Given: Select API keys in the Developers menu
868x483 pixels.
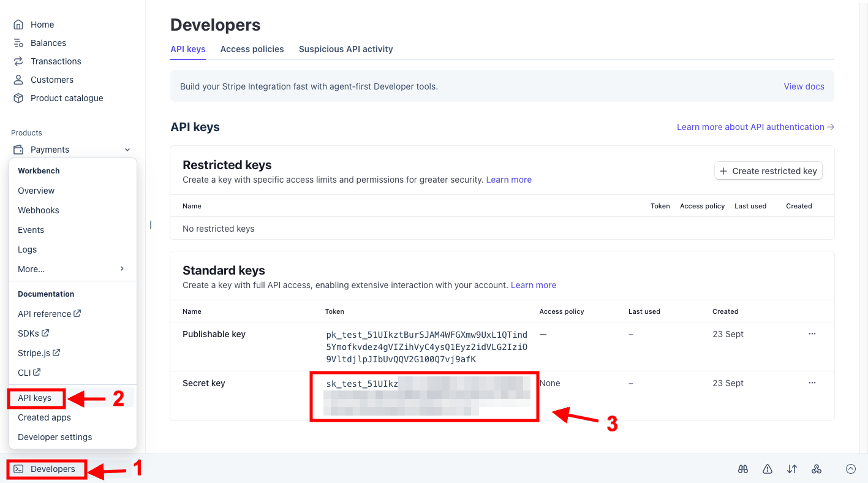Looking at the screenshot, I should click(35, 398).
